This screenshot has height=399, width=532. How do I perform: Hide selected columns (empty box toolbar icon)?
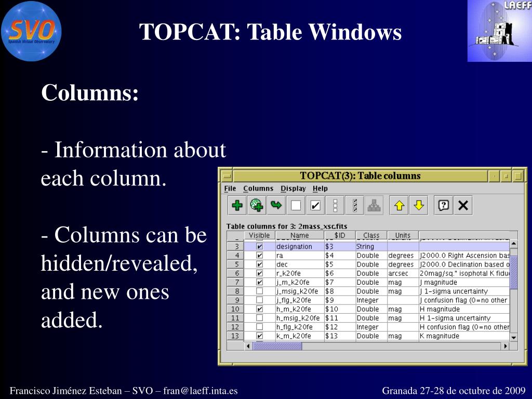pyautogui.click(x=296, y=205)
